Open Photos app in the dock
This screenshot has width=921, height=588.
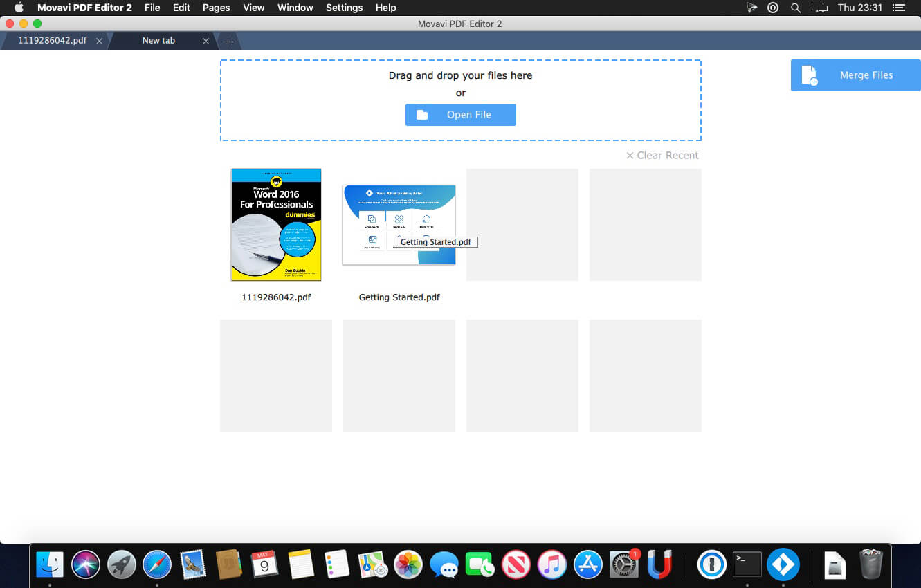[408, 564]
